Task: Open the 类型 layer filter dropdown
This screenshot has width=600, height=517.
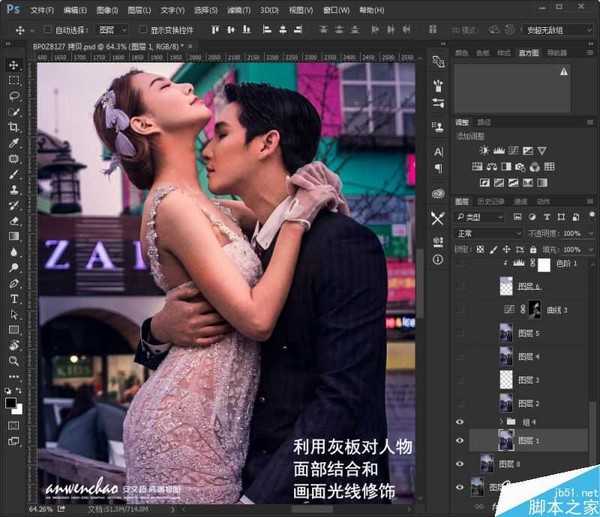Action: [x=480, y=217]
